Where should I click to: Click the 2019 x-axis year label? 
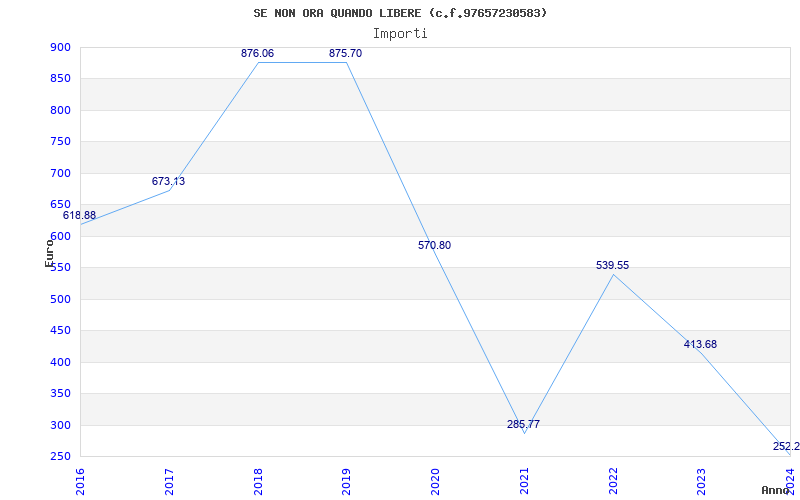[x=346, y=482]
